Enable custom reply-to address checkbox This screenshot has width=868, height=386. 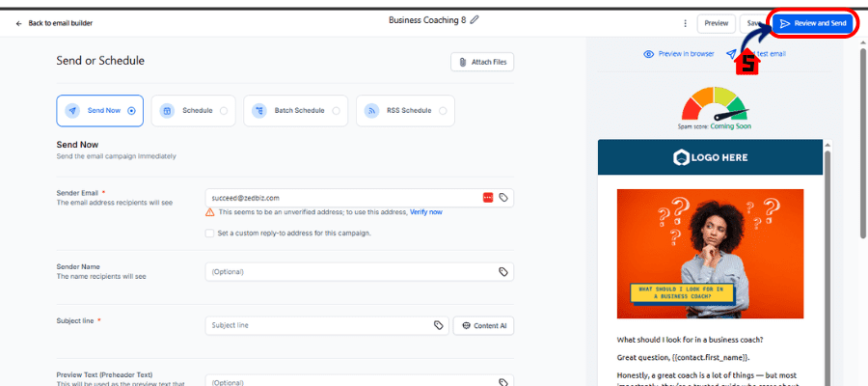(209, 233)
